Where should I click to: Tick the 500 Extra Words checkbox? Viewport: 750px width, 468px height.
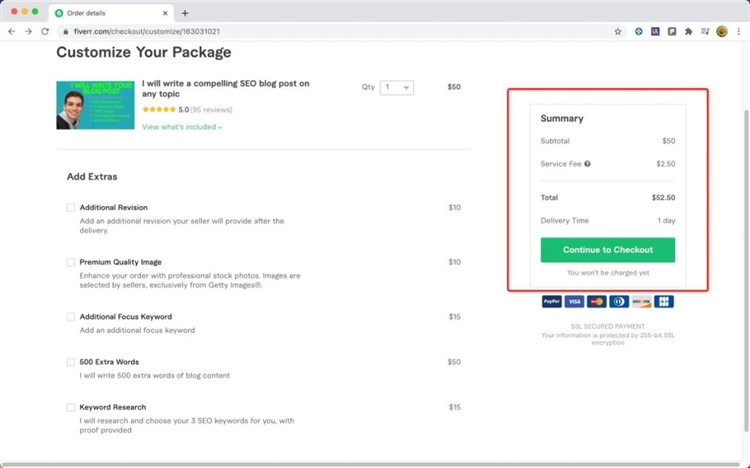71,362
